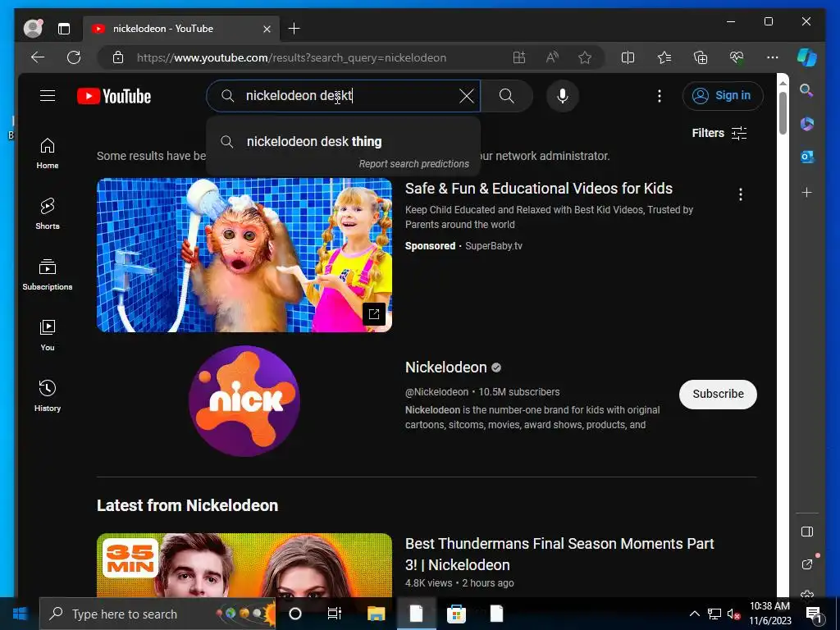Open the Filters options
The width and height of the screenshot is (840, 630).
(719, 133)
